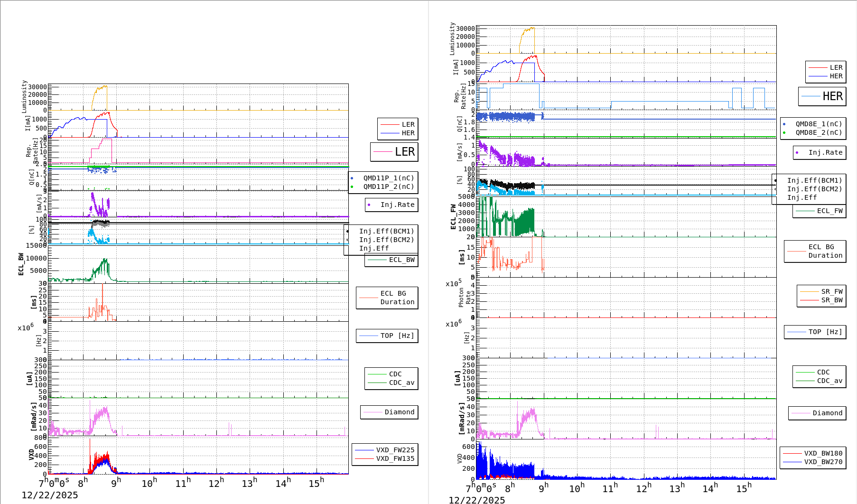Click the large HER label box
Image resolution: width=857 pixels, height=504 pixels.
tap(822, 96)
